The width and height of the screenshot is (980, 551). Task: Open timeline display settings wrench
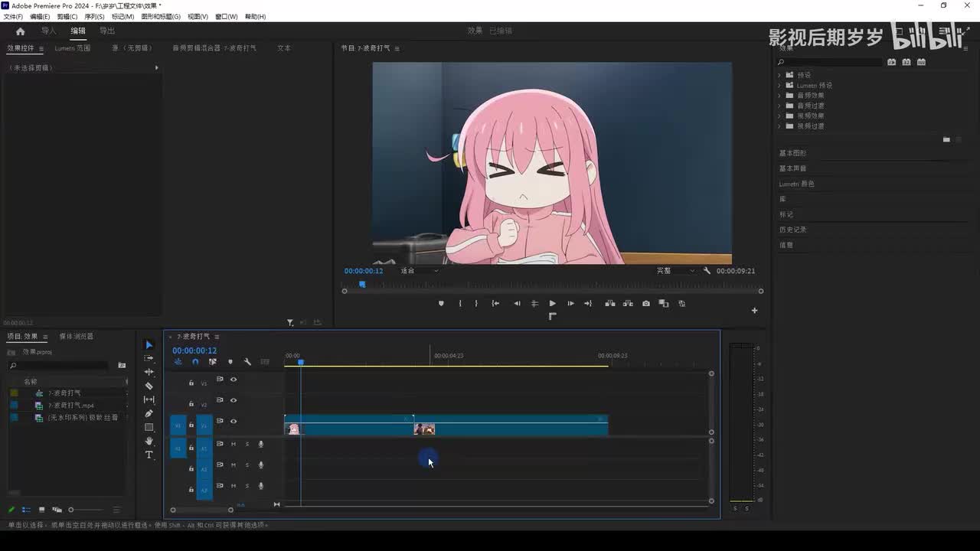[x=247, y=362]
